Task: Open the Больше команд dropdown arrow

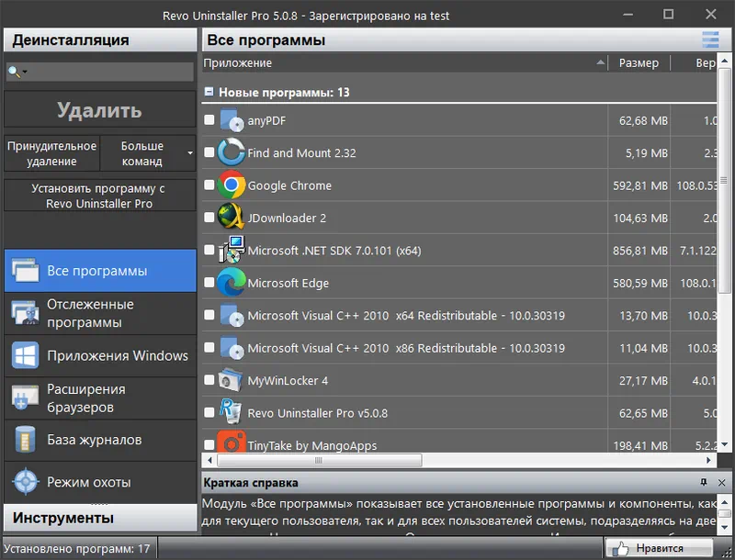Action: click(190, 153)
